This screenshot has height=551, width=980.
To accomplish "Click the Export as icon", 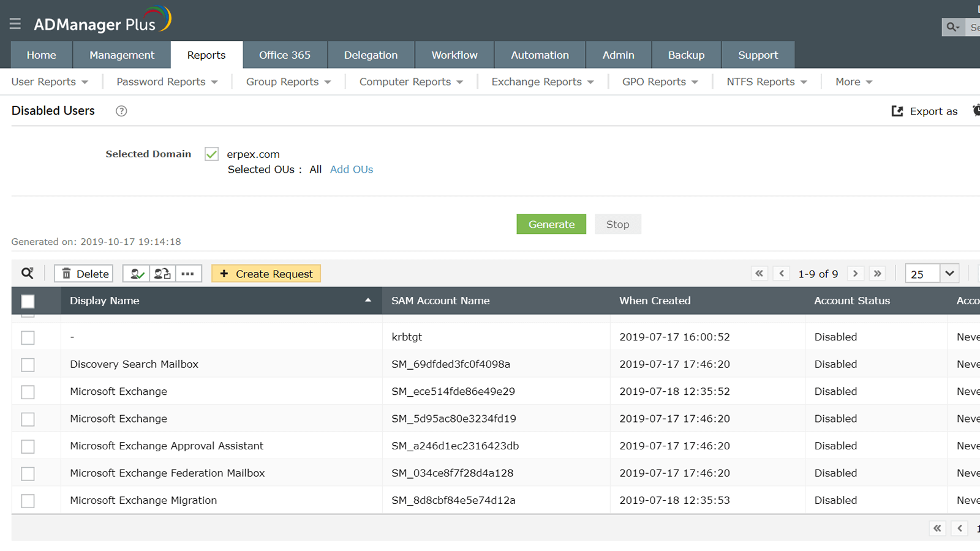I will tap(897, 111).
